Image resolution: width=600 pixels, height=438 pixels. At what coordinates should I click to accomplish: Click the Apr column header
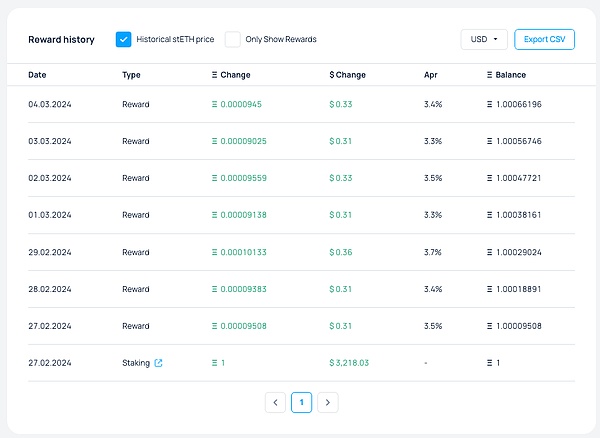click(430, 75)
